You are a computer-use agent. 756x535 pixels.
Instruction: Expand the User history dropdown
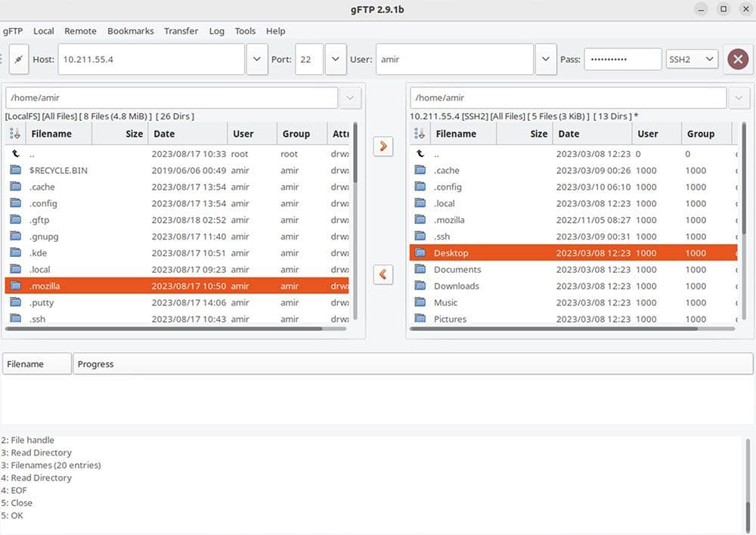[x=546, y=59]
